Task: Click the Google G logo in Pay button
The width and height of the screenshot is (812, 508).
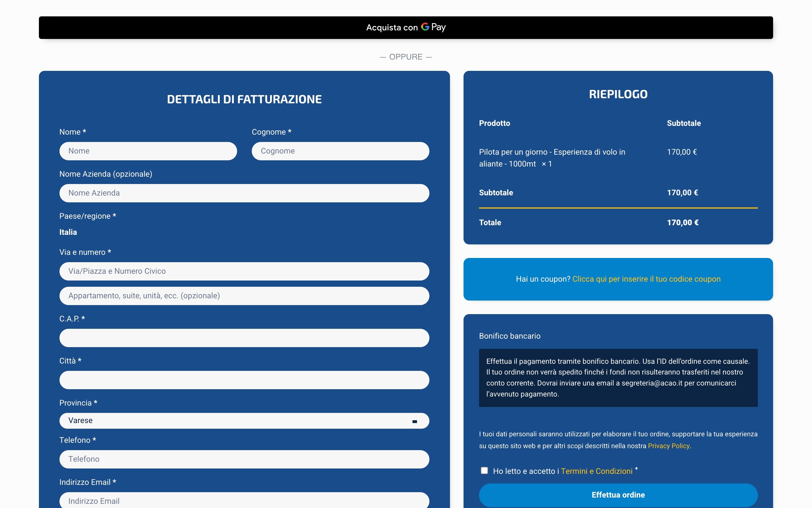Action: (x=425, y=27)
